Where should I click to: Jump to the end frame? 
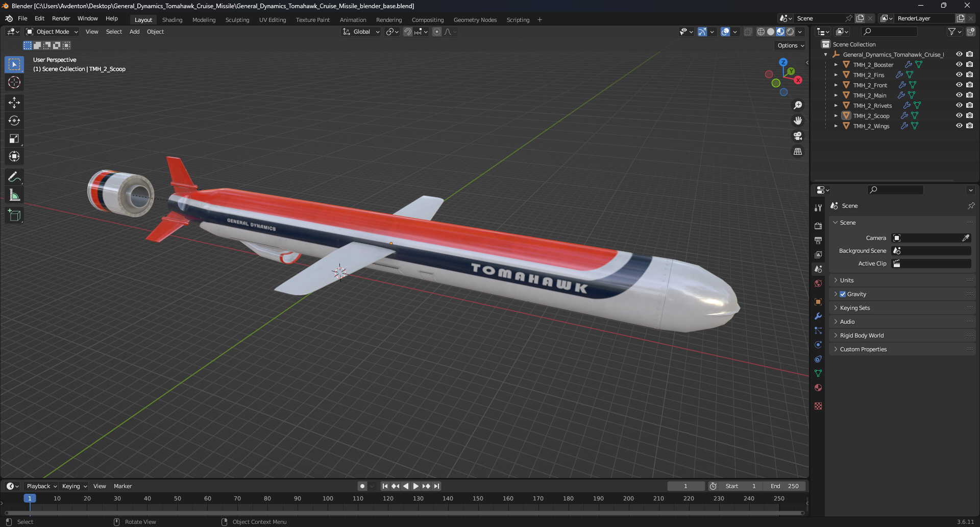pos(436,486)
